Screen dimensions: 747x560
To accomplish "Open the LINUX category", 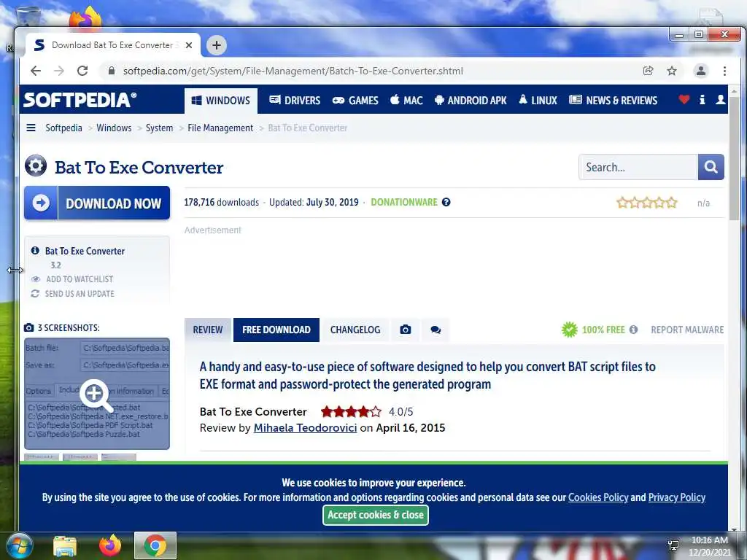I will [538, 101].
